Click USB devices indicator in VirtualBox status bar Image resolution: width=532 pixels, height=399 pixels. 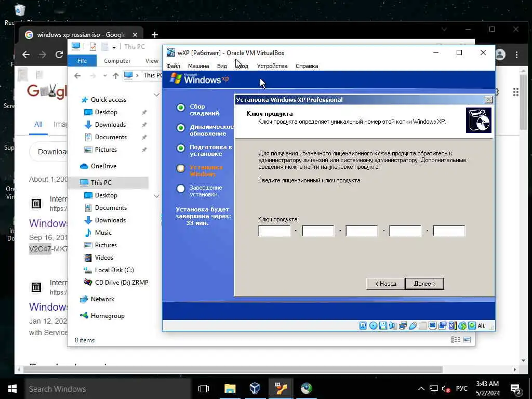[413, 326]
